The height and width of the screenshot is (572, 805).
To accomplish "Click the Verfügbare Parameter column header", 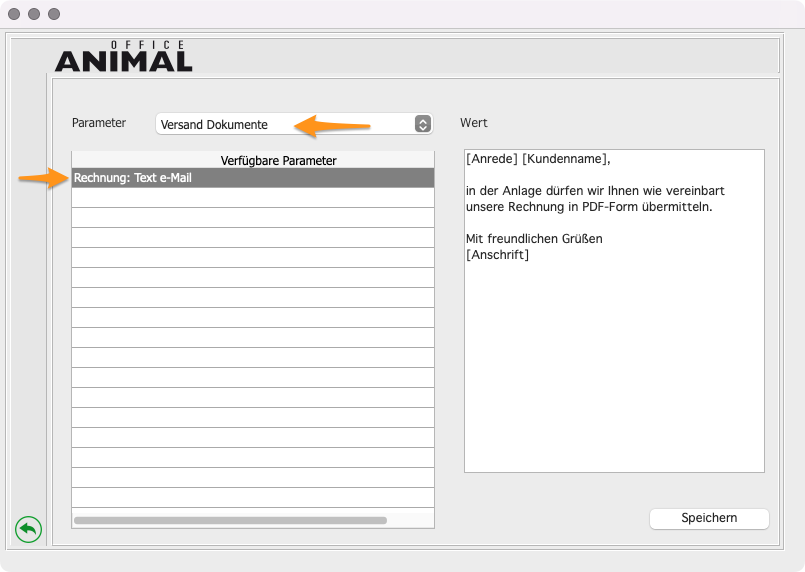I will tap(278, 160).
